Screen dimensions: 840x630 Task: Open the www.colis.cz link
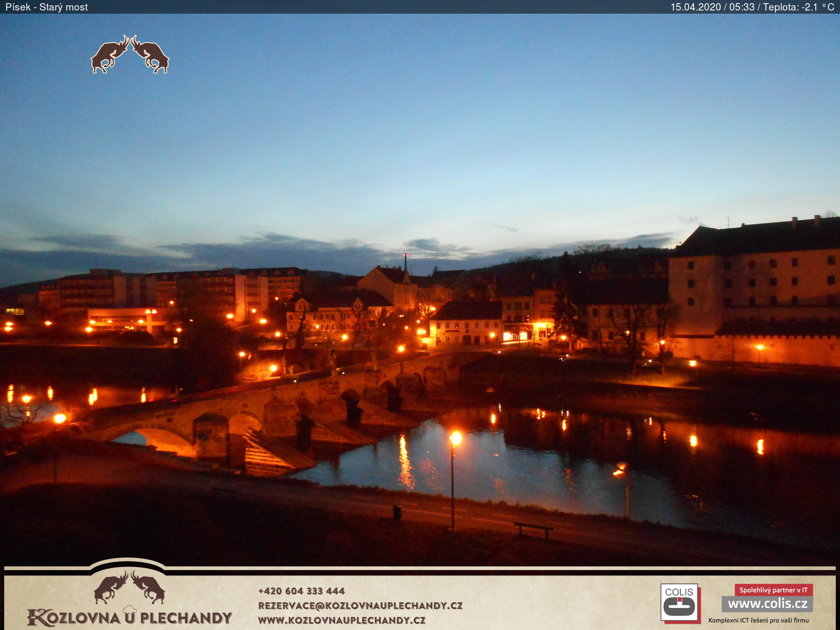(x=768, y=604)
